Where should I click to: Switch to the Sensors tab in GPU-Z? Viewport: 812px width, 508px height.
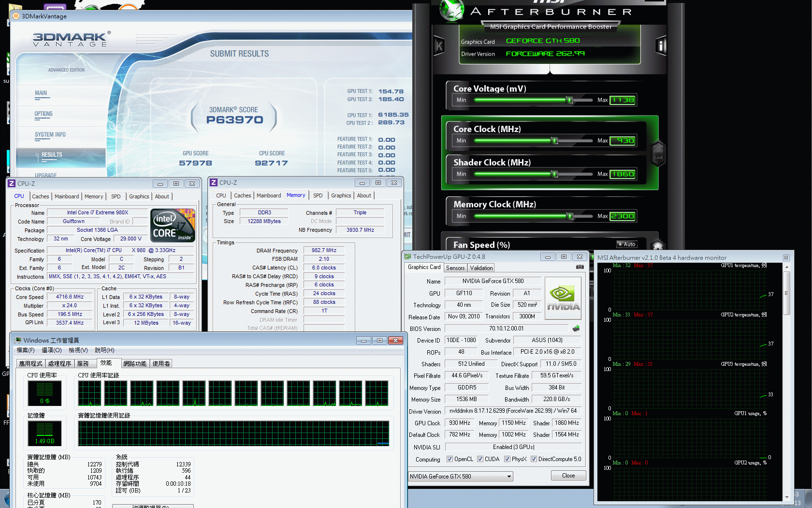pos(455,268)
